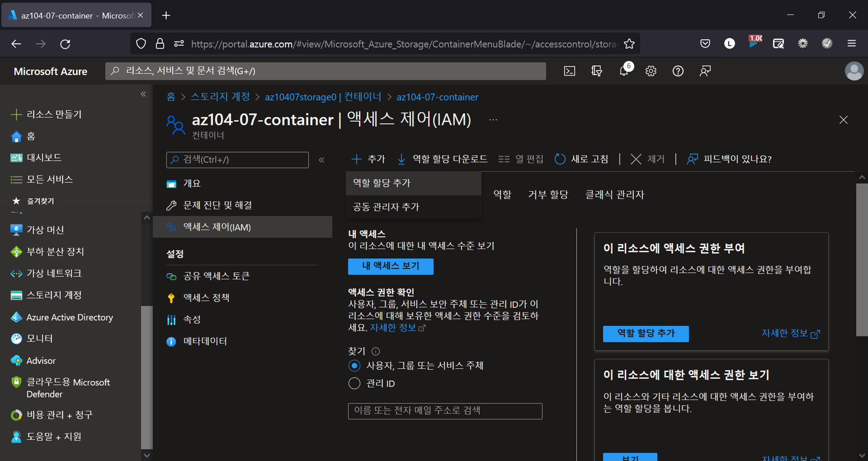Viewport: 868px width, 461px height.
Task: Click the 내 액세스 보기 button
Action: point(391,266)
